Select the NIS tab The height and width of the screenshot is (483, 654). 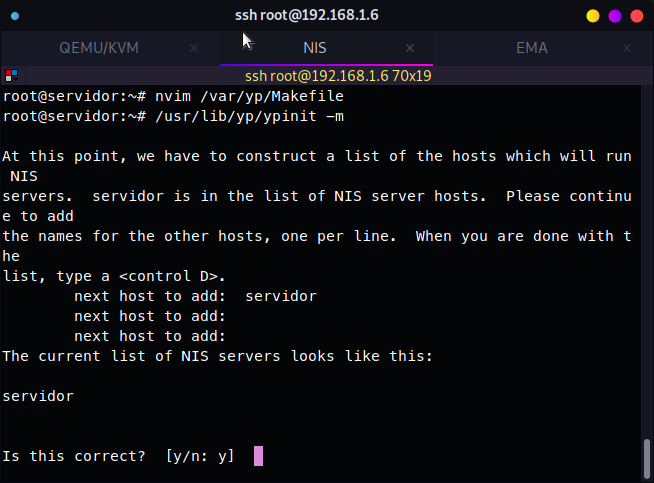pyautogui.click(x=315, y=48)
